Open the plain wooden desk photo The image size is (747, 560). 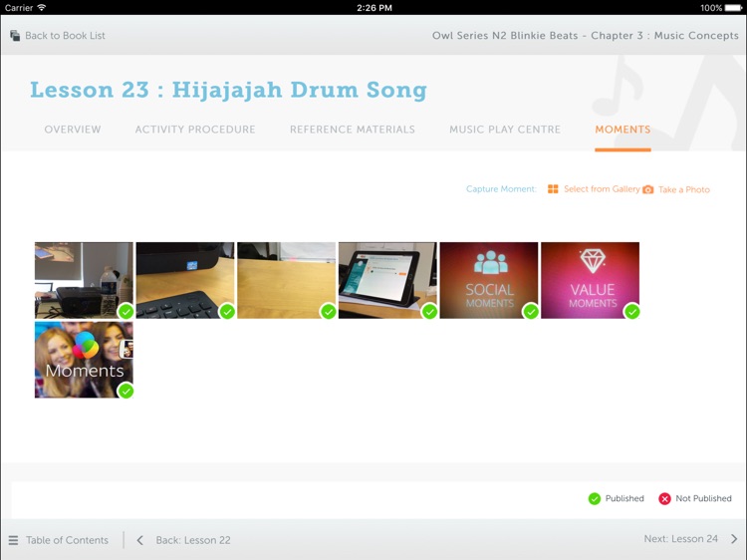pos(286,280)
